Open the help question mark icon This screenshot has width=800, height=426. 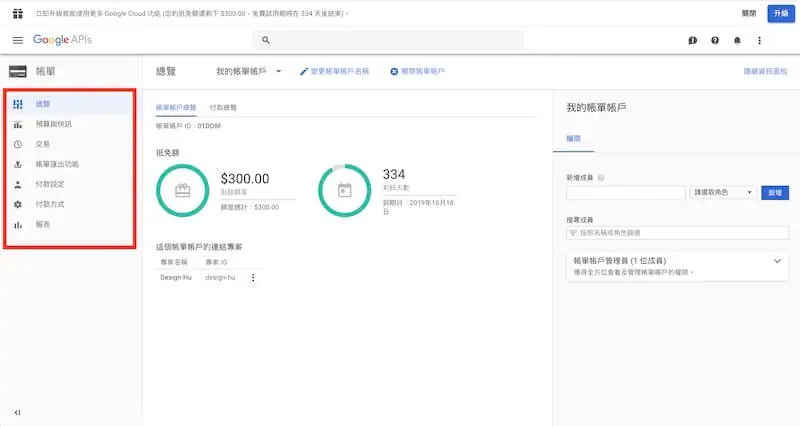[715, 40]
